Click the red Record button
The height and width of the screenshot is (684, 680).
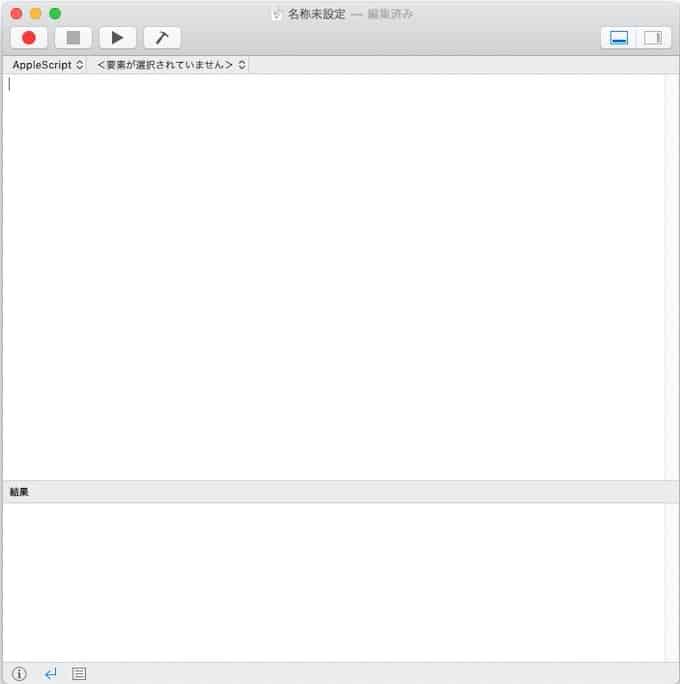coord(29,38)
